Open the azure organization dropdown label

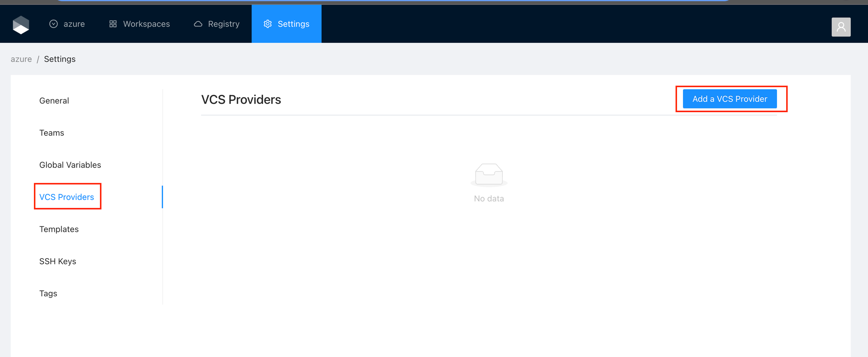(x=74, y=24)
